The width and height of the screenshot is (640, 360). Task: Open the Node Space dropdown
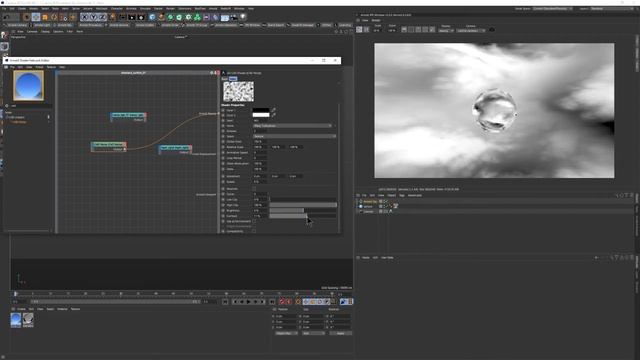pos(552,8)
